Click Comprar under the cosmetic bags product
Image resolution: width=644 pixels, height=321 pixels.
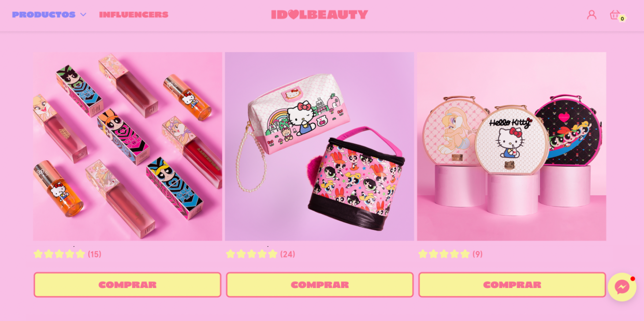(x=320, y=284)
